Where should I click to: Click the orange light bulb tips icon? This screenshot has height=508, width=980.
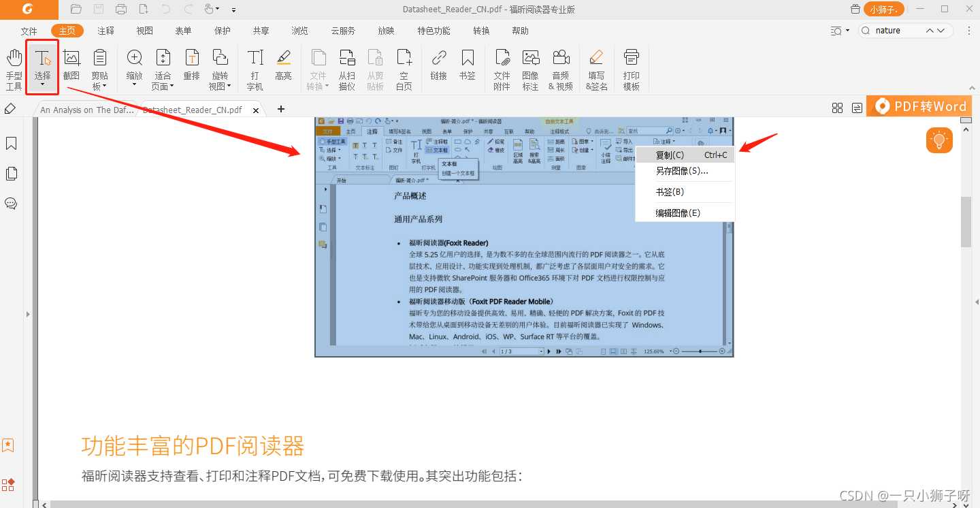pos(939,140)
